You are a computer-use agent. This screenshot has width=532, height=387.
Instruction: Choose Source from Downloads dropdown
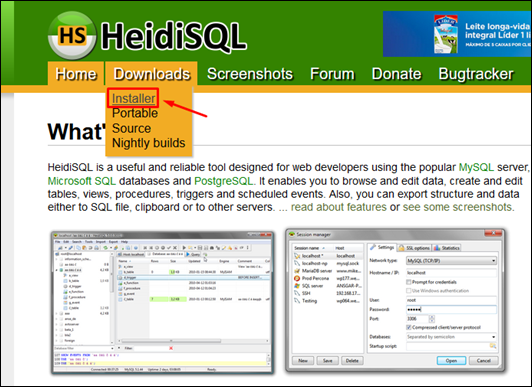131,128
